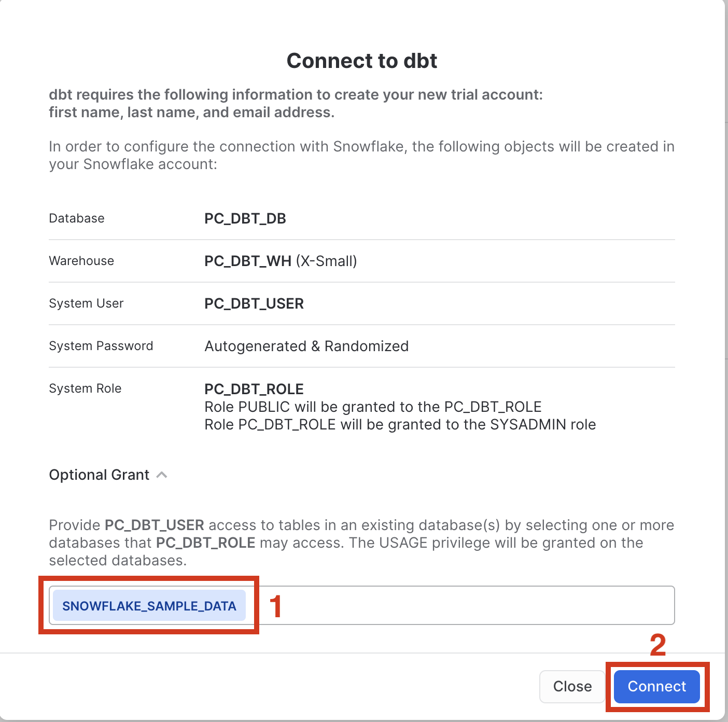This screenshot has height=722, width=728.
Task: Select the Database row label
Action: point(76,218)
